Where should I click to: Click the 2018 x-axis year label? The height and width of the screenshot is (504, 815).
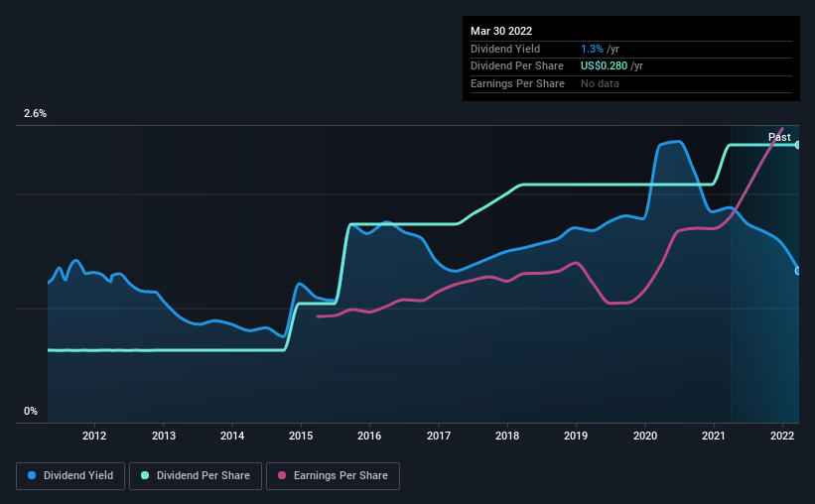(507, 436)
